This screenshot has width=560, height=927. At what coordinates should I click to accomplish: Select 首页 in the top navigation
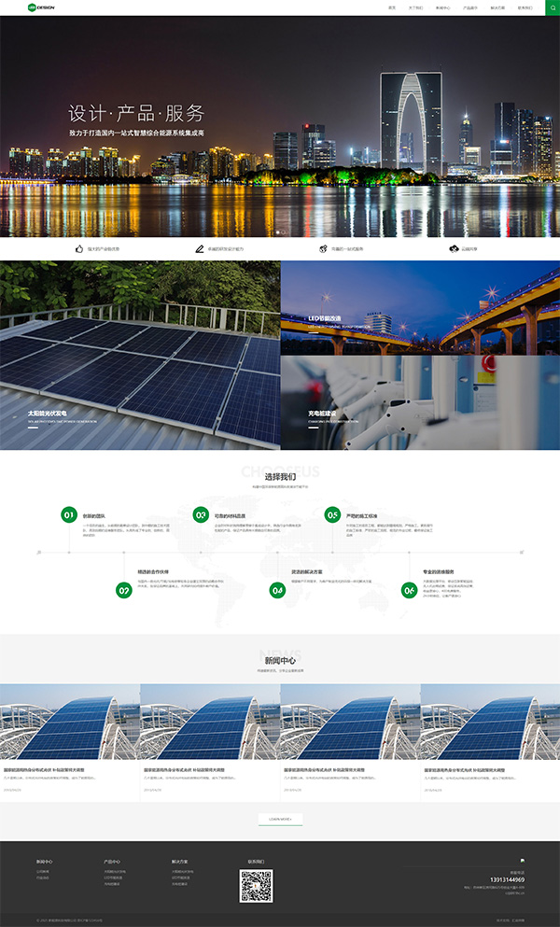pyautogui.click(x=391, y=7)
